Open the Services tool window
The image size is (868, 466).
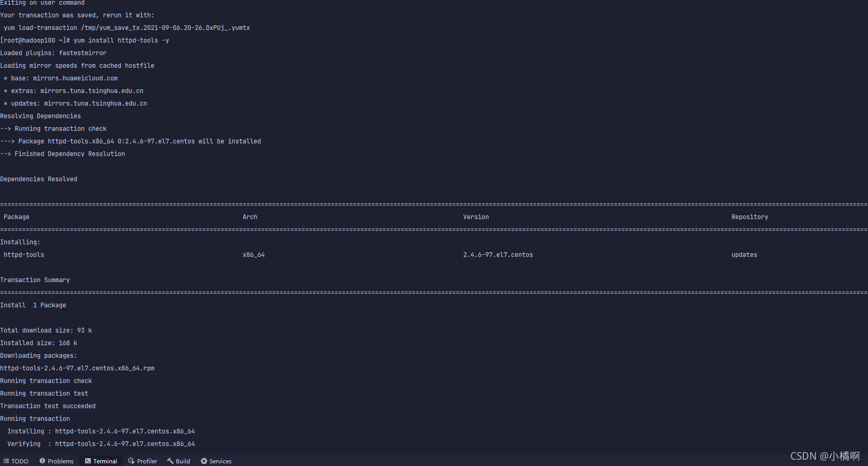(216, 461)
